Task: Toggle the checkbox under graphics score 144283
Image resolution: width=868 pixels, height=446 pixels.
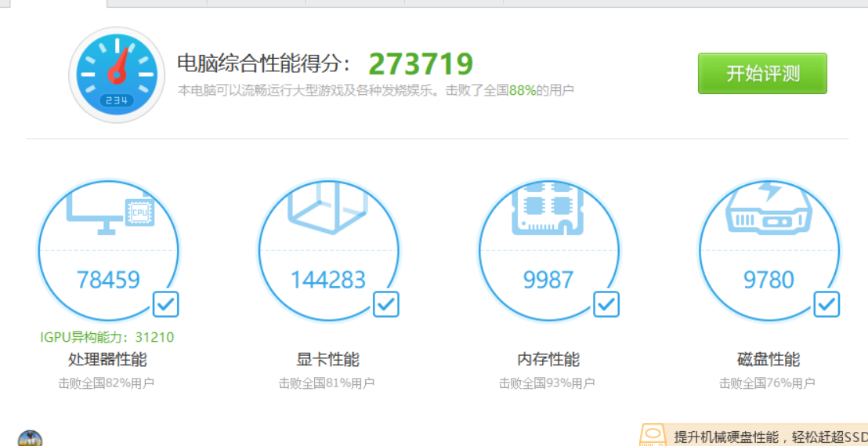Action: (386, 304)
